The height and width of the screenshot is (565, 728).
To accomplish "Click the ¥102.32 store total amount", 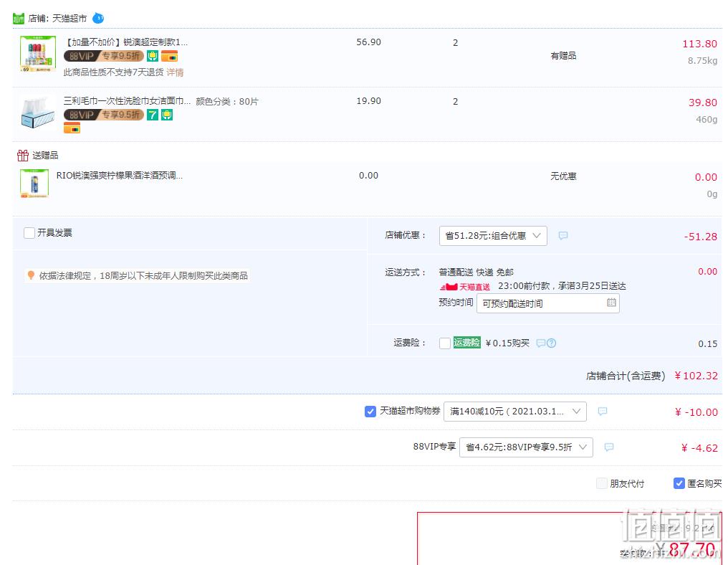I will point(696,376).
